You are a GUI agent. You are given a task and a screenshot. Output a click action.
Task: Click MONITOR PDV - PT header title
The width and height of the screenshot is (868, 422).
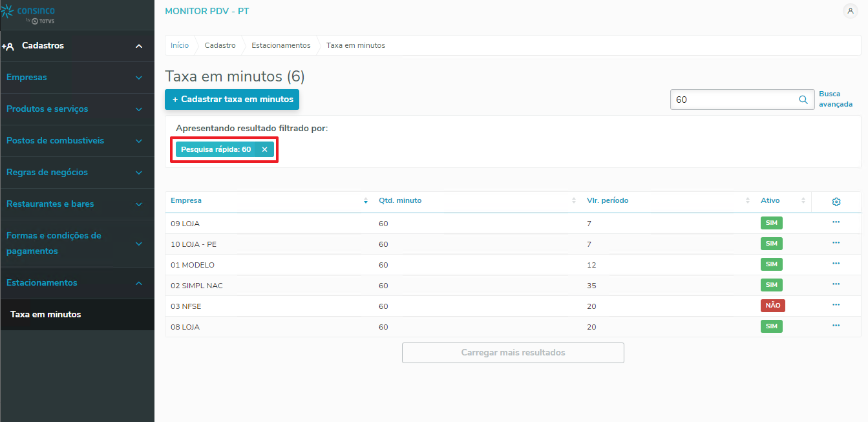tap(207, 12)
